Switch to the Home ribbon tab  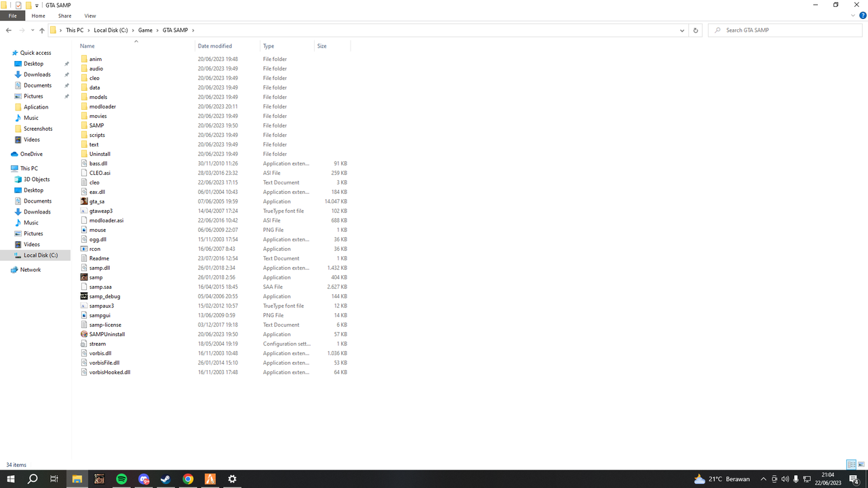pos(39,16)
